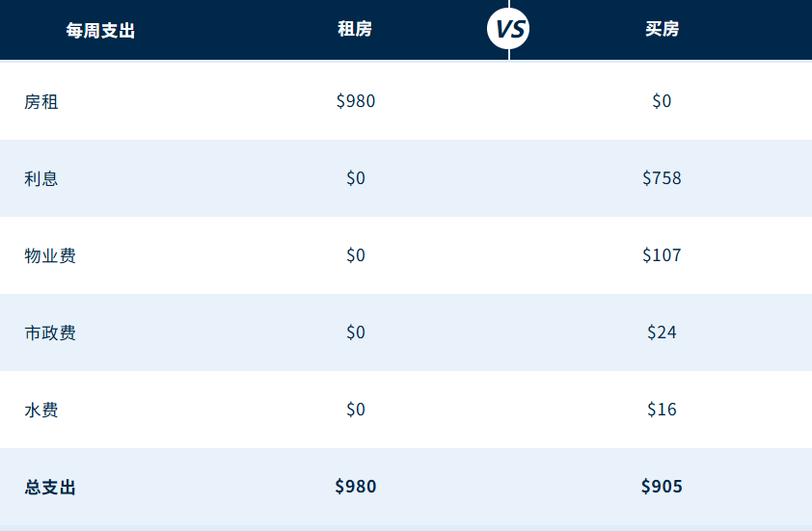Viewport: 812px width, 531px height.
Task: Select the 水费 row label
Action: pyautogui.click(x=41, y=410)
